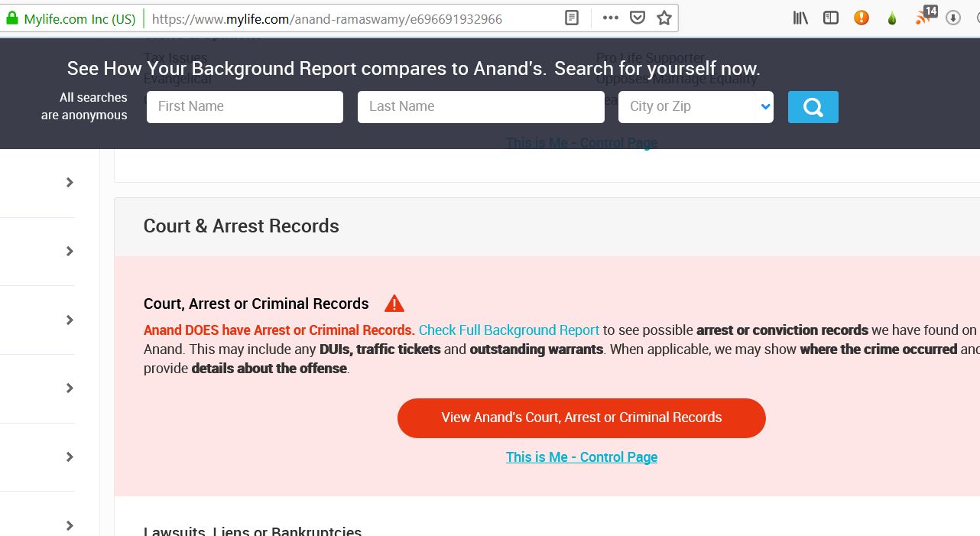The height and width of the screenshot is (536, 980).
Task: Save page to Pocket icon
Action: pyautogui.click(x=638, y=18)
